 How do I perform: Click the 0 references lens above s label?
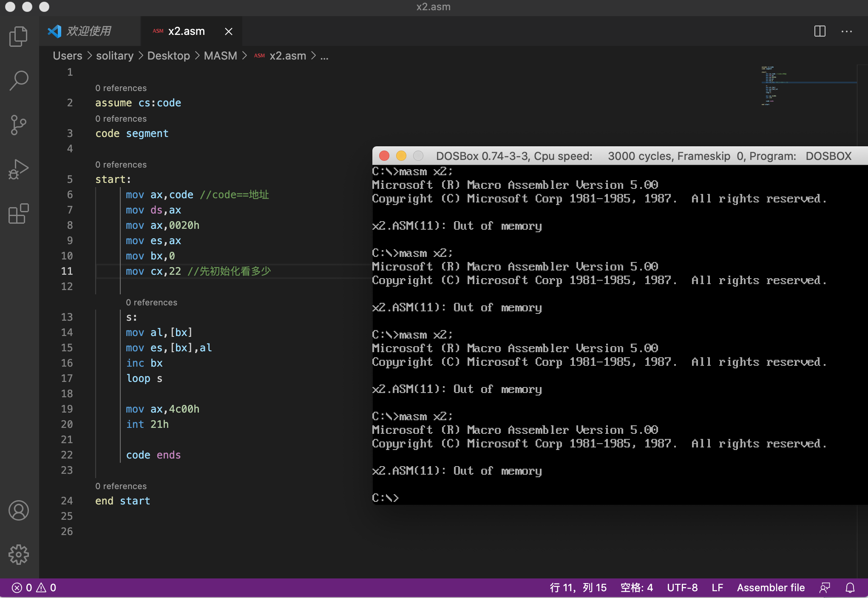151,302
